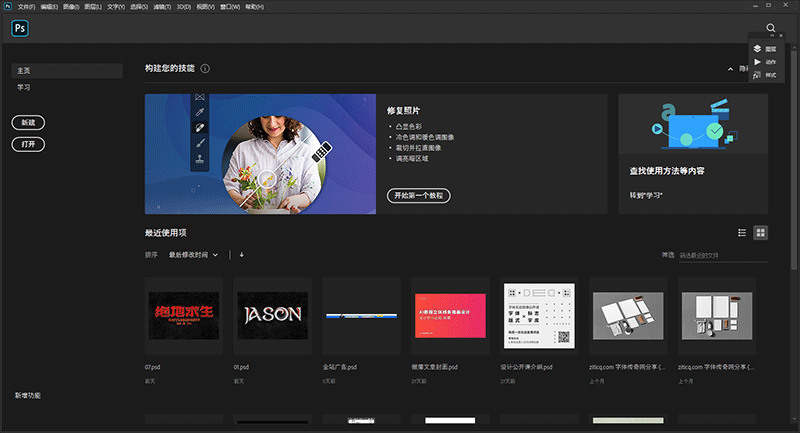800x433 pixels.
Task: Click the 微博文章封面.psd file name
Action: (435, 367)
